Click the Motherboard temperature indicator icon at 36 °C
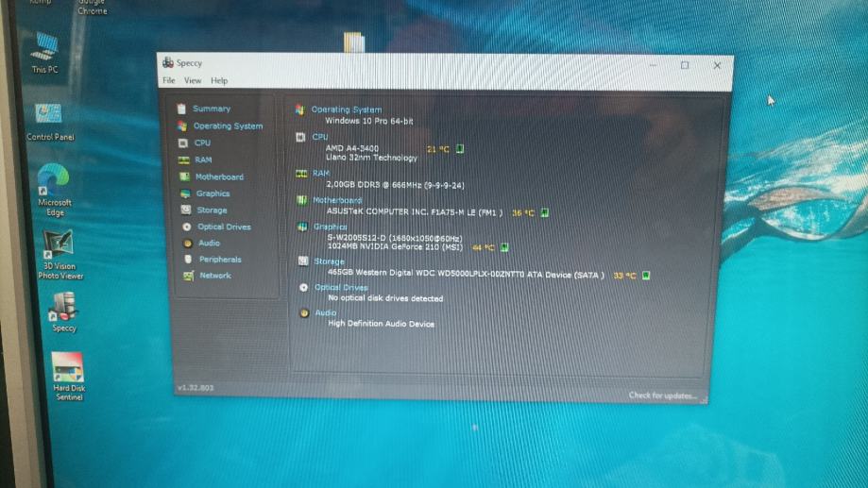Image resolution: width=868 pixels, height=488 pixels. (x=545, y=212)
